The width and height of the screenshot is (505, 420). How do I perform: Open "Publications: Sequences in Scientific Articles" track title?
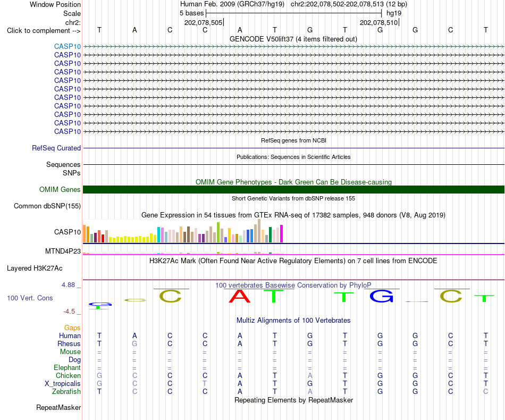(x=293, y=157)
